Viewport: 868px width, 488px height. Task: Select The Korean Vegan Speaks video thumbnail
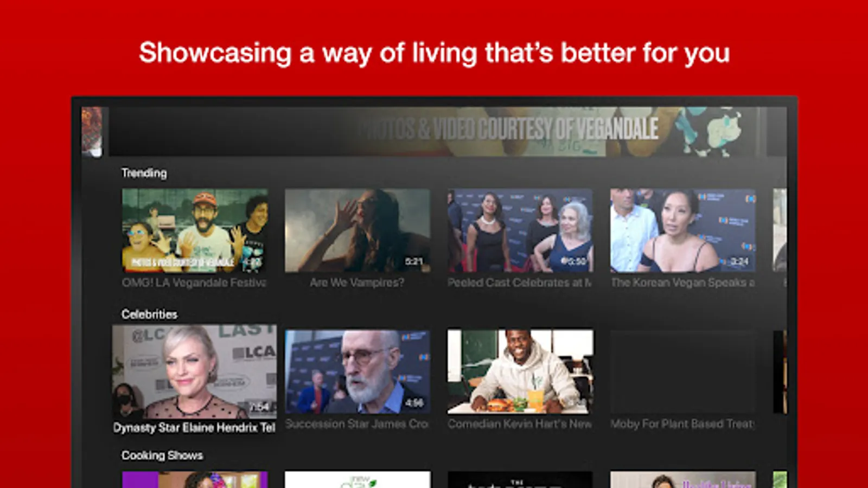[683, 230]
